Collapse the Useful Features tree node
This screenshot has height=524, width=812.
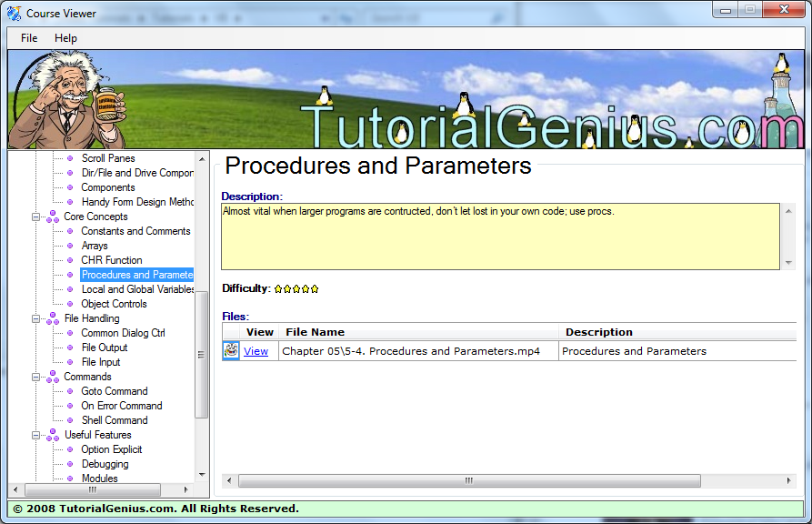(x=35, y=435)
